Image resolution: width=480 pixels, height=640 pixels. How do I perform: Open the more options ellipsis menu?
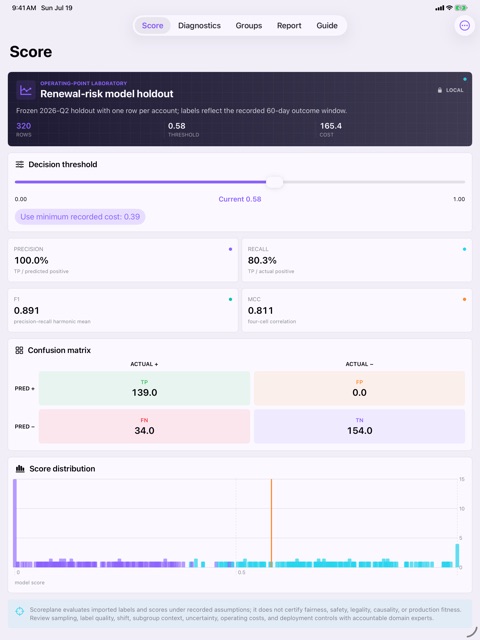pyautogui.click(x=464, y=26)
